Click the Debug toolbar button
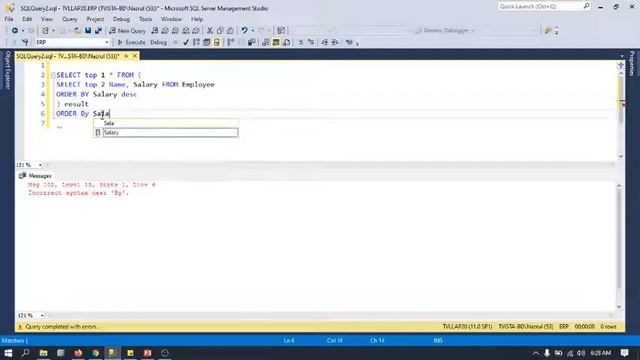 158,42
